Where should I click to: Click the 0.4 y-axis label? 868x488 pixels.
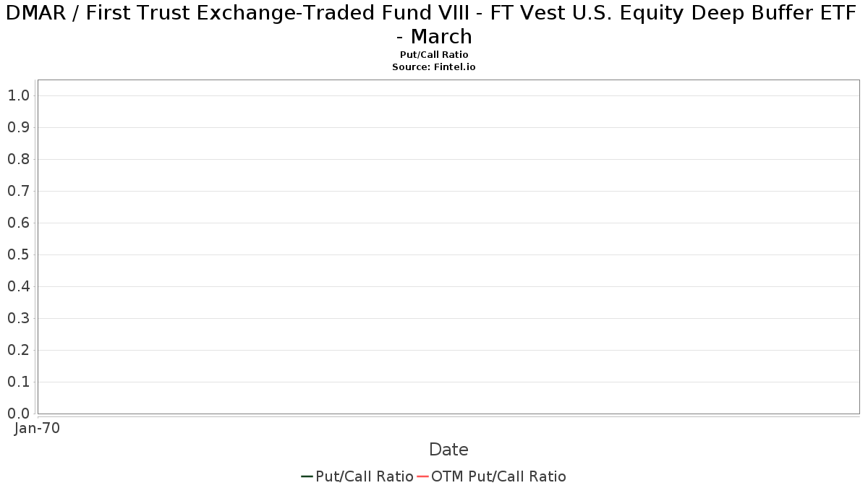[x=18, y=286]
